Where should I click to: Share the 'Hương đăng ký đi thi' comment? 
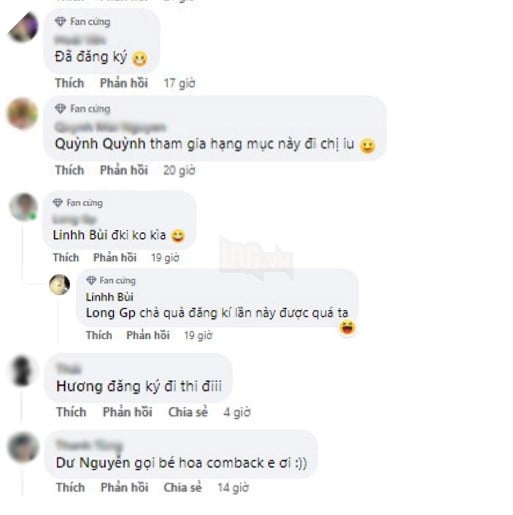click(188, 412)
